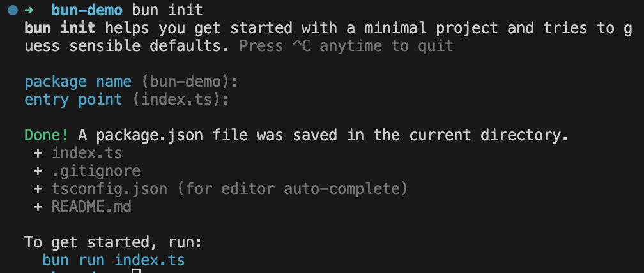Screen dimensions: 644x273
Task: Click the plus sign before tsconfig.json
Action: point(38,189)
